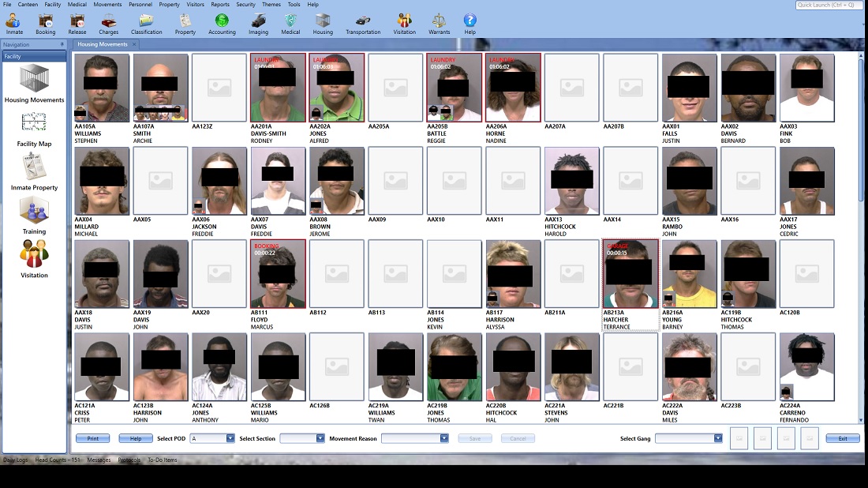Screen dimensions: 868x488
Task: Click Inmate Property in the sidebar
Action: coord(34,172)
